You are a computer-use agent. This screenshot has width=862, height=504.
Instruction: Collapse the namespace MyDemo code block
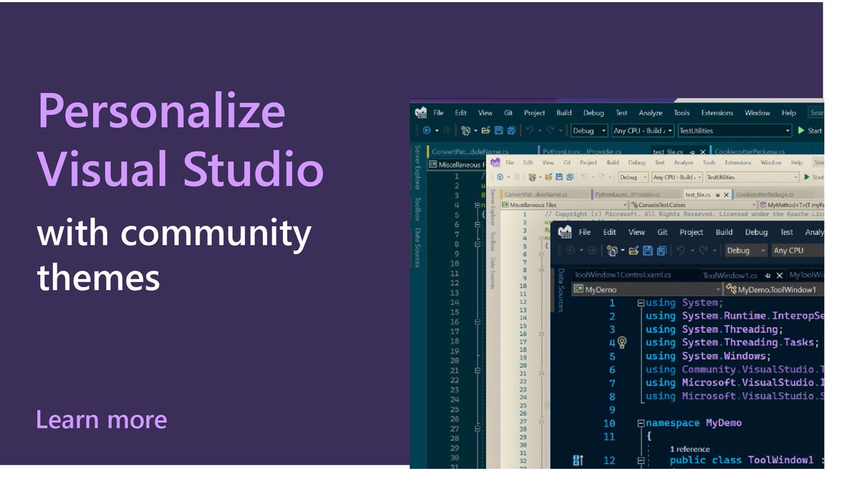(640, 424)
